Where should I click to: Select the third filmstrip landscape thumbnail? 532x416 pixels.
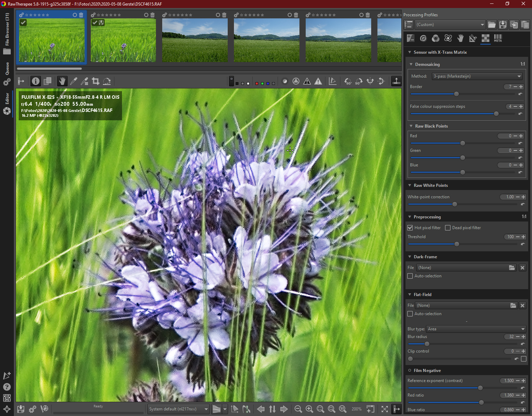[195, 40]
